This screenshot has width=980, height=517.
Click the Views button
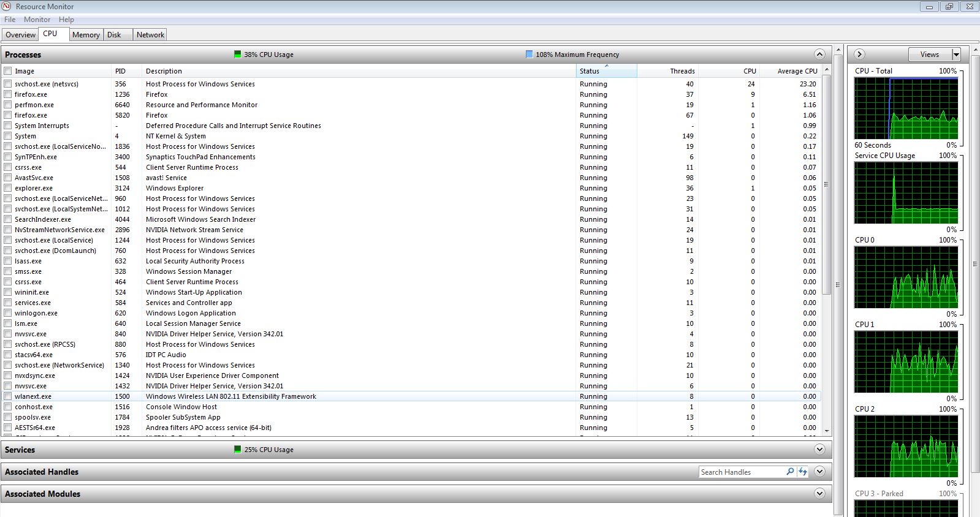click(x=929, y=55)
